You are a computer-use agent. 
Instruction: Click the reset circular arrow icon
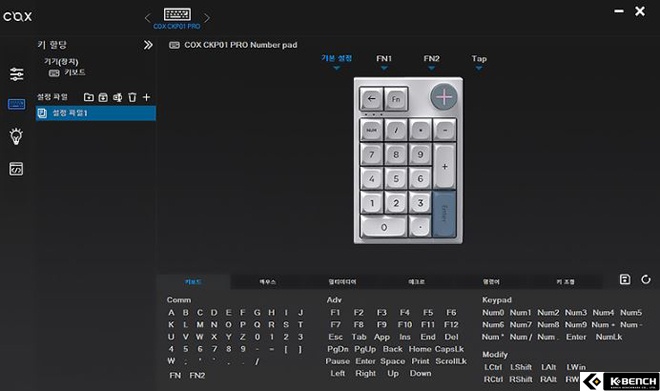646,279
